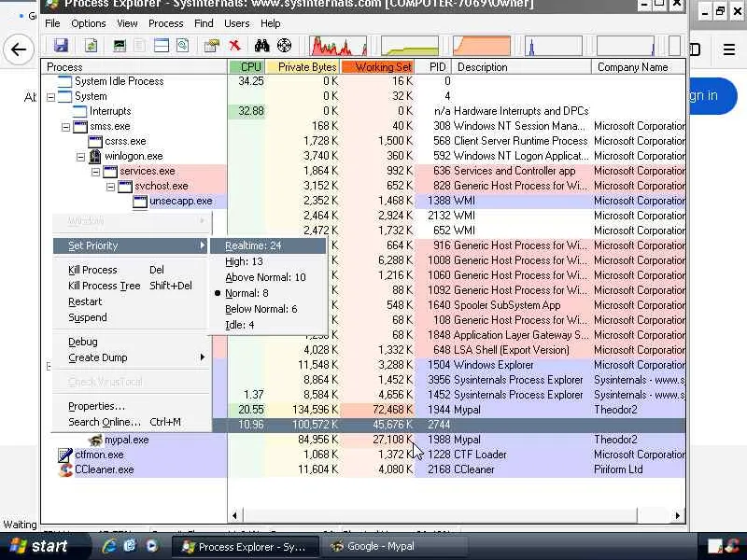The image size is (747, 560).
Task: Click the CCleaner.exe process icon
Action: pos(64,469)
